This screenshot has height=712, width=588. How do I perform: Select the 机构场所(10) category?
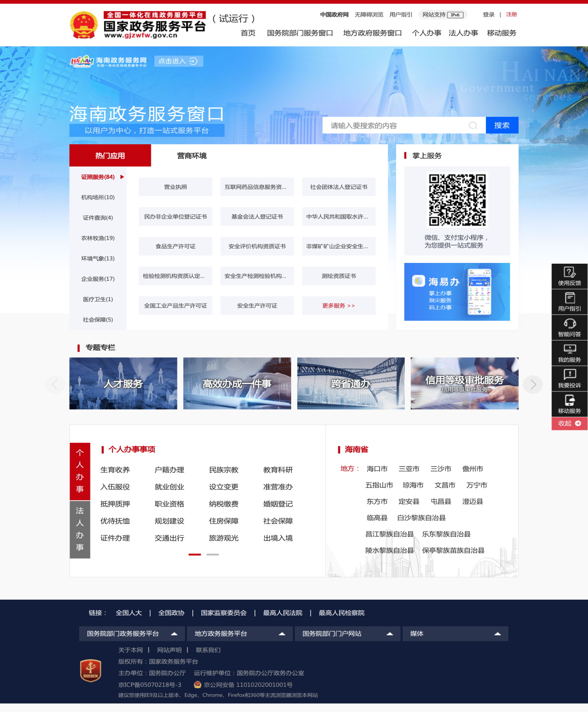(x=98, y=197)
